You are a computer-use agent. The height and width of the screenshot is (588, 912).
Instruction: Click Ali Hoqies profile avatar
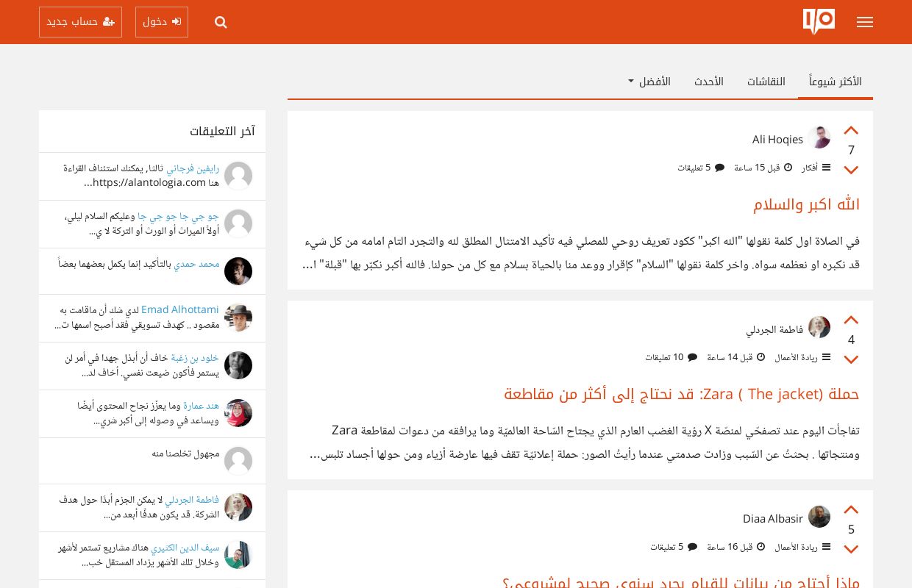point(819,138)
